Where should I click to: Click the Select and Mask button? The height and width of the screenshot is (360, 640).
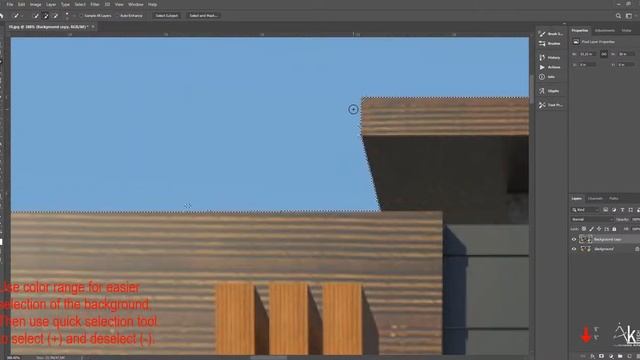pos(203,16)
